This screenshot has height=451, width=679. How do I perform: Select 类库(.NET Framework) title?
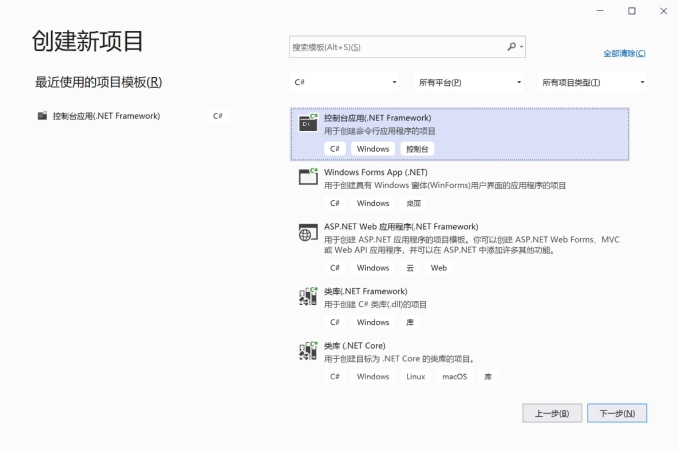[365, 291]
